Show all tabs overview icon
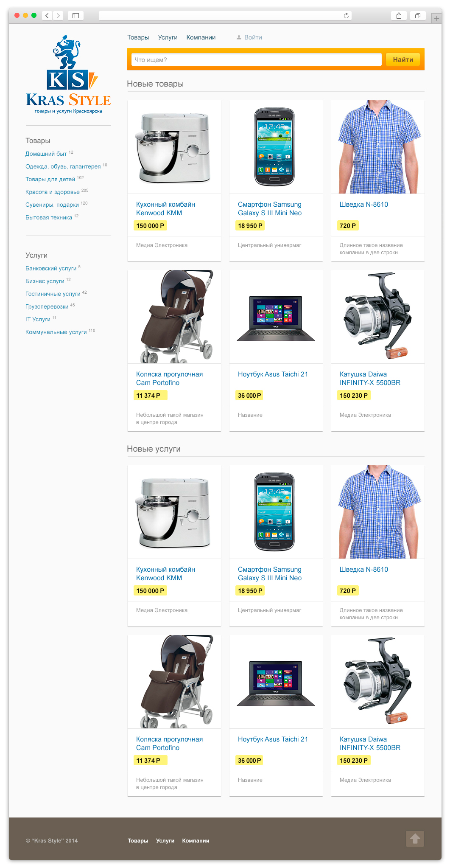Image resolution: width=450 pixels, height=868 pixels. (418, 16)
